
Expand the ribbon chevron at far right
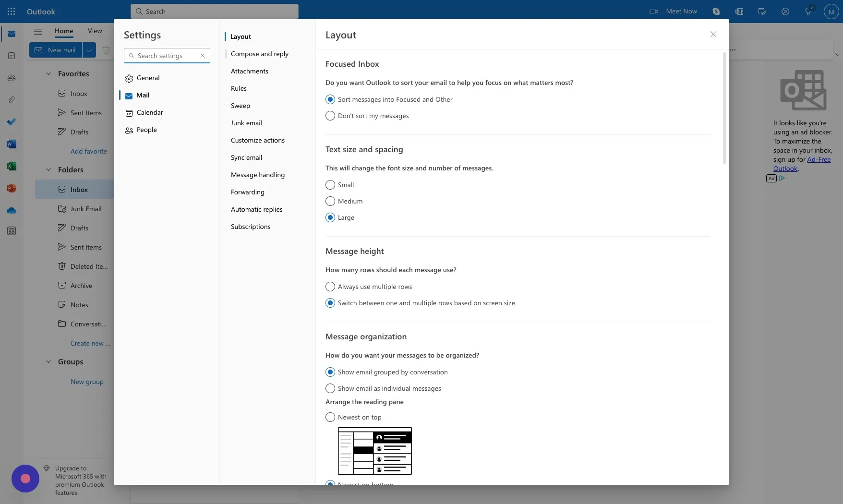pyautogui.click(x=837, y=54)
